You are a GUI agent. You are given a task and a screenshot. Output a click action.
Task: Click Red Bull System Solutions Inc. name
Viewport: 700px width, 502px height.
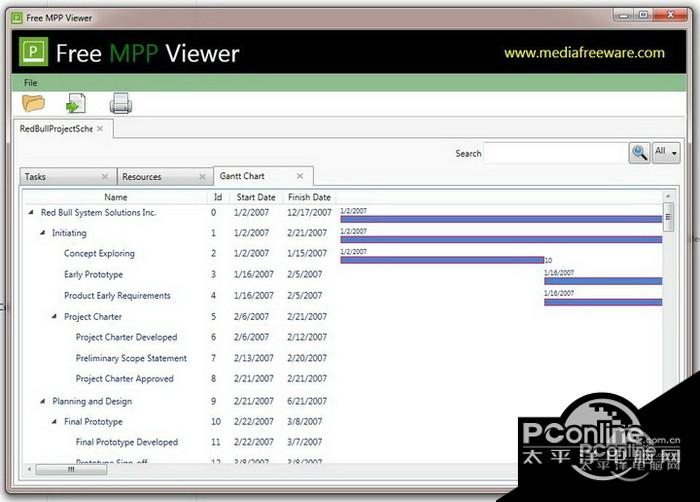pos(98,213)
